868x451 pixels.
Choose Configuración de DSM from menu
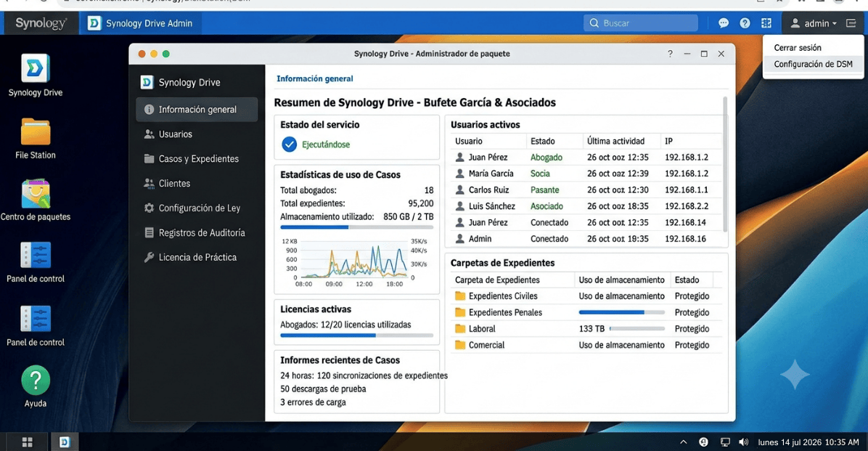click(813, 64)
